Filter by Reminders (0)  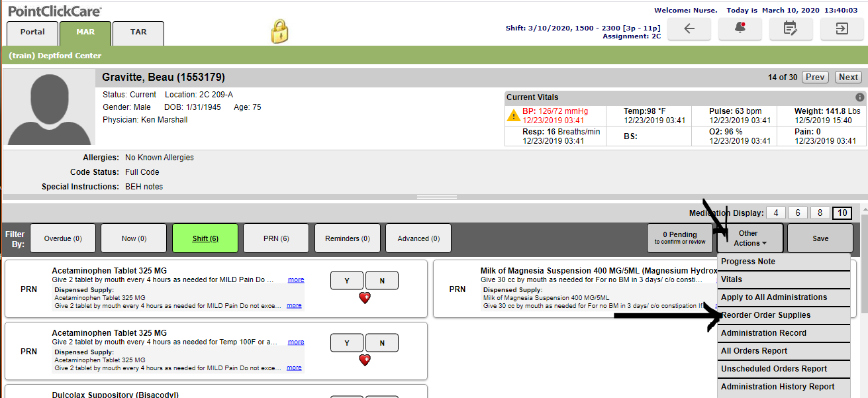(347, 238)
